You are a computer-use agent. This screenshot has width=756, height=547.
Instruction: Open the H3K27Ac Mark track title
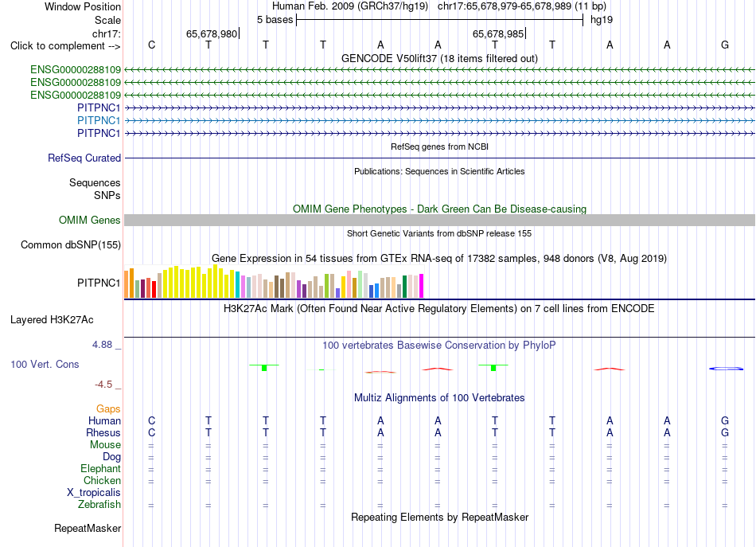(x=439, y=308)
